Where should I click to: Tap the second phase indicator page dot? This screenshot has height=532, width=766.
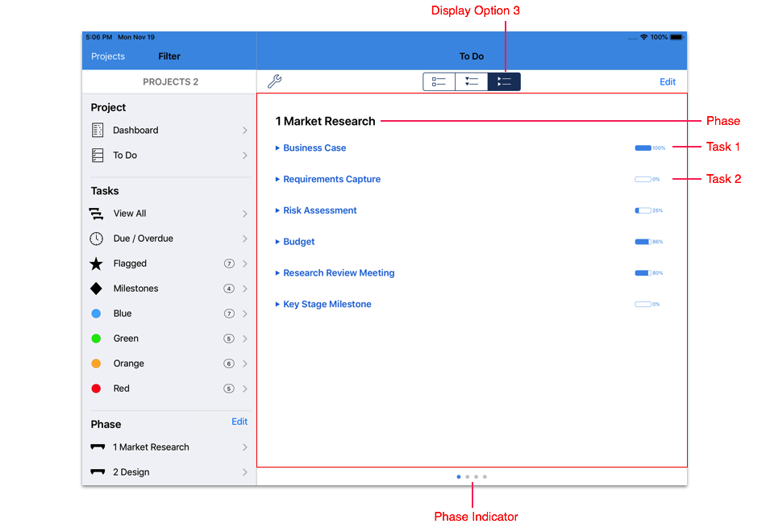click(468, 477)
